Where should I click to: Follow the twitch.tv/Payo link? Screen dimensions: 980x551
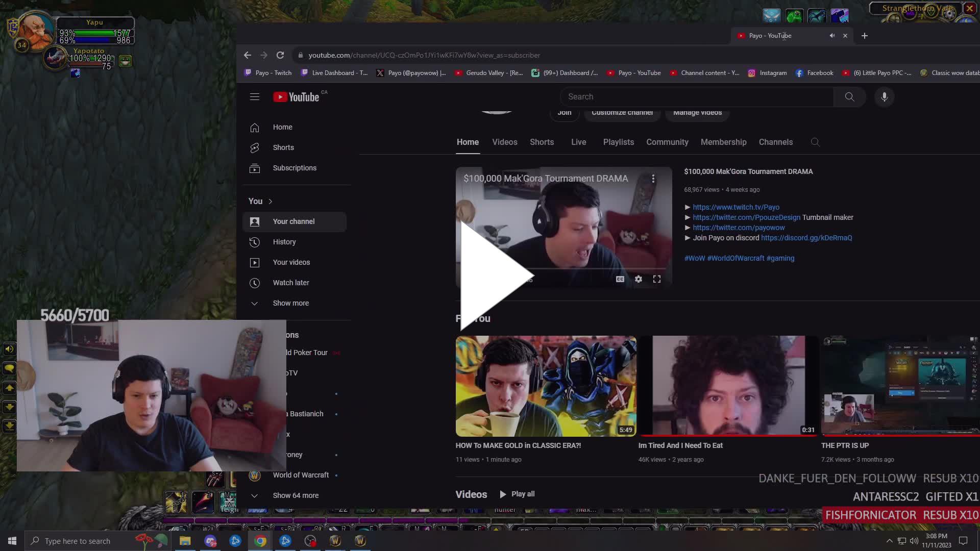[736, 207]
